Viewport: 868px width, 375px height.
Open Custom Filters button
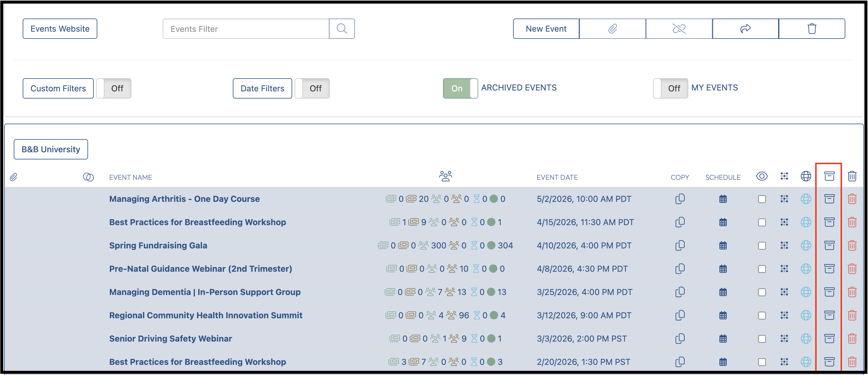pos(58,88)
